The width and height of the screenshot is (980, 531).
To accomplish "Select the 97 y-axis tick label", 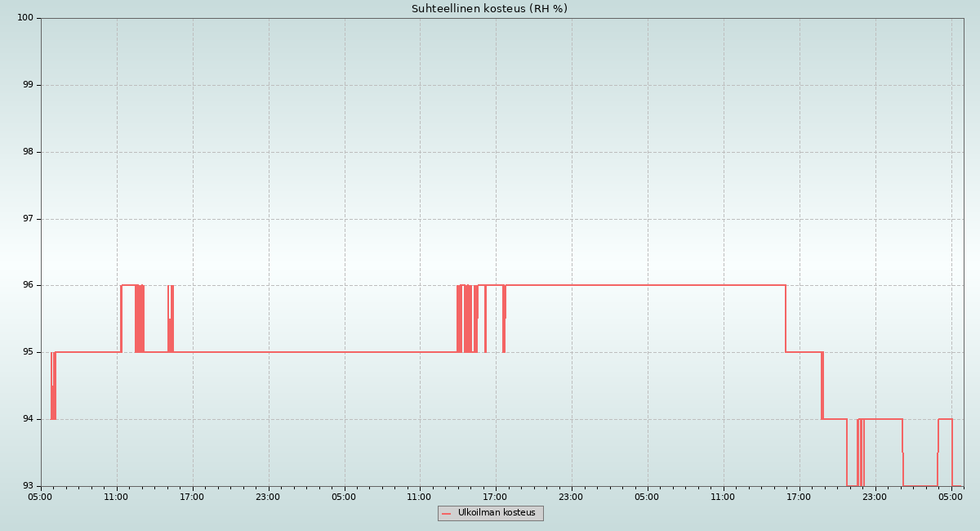I will pos(29,219).
